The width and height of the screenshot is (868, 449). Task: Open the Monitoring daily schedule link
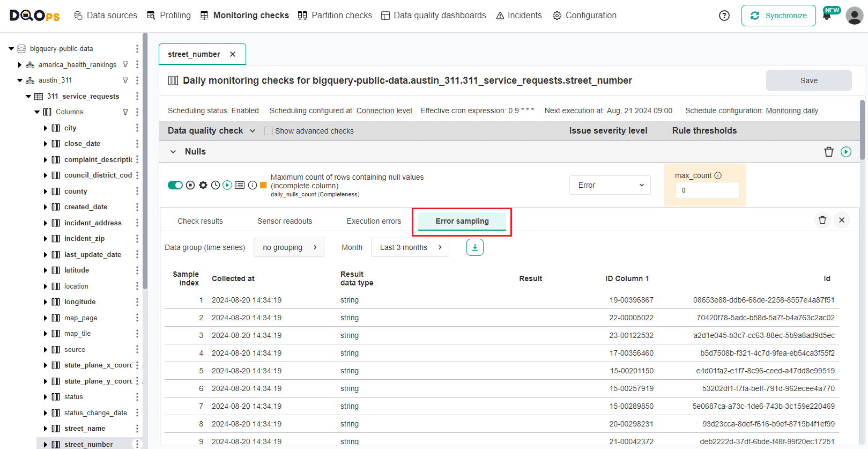tap(792, 111)
